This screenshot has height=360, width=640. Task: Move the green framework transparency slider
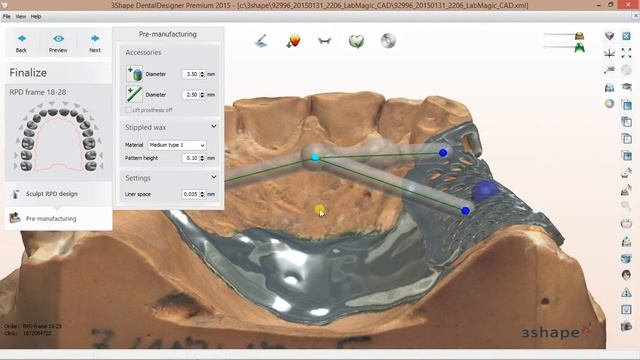(579, 48)
